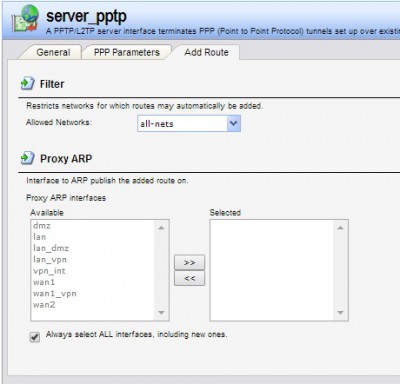
Task: Click Selected list scroll up arrow
Action: point(340,228)
